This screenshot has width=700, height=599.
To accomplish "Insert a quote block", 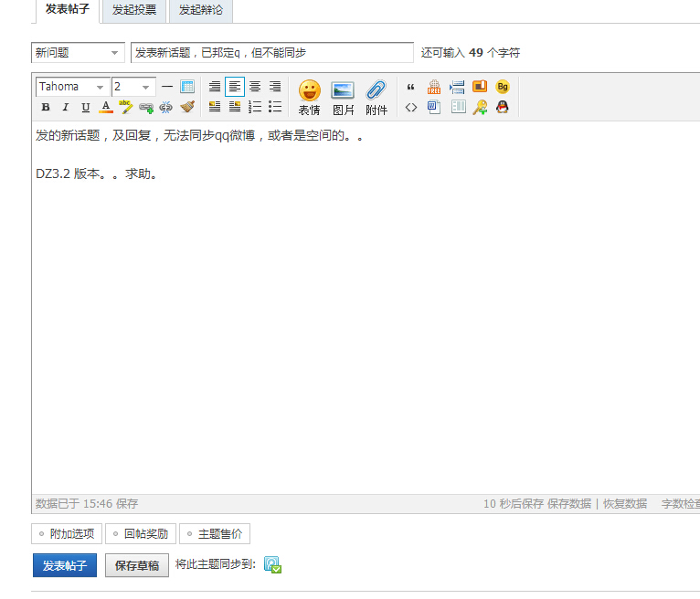I will 410,87.
